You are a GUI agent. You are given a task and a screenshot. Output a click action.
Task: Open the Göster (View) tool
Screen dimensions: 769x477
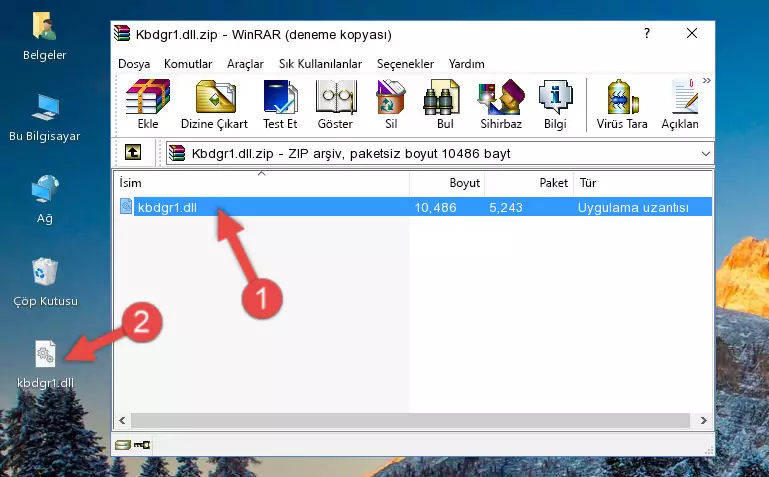tap(335, 97)
